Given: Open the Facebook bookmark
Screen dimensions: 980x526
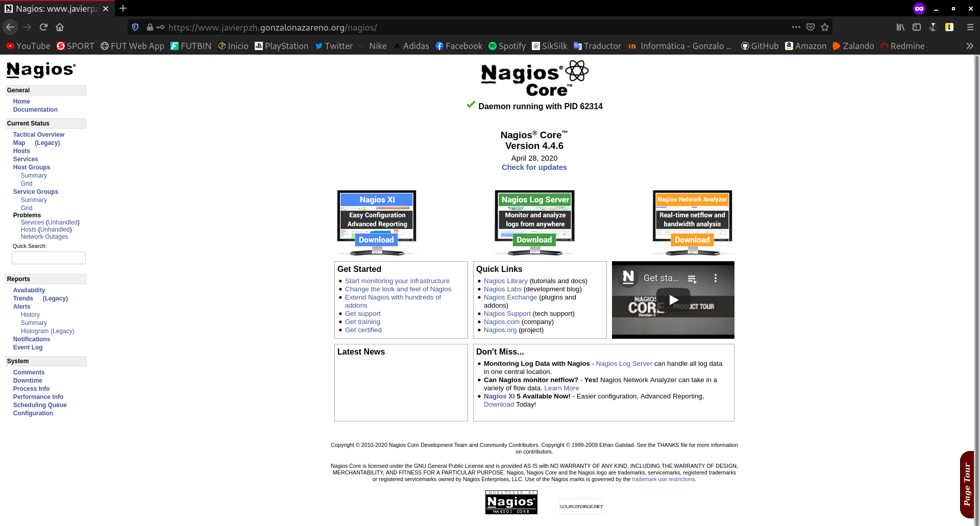Looking at the screenshot, I should [x=459, y=46].
